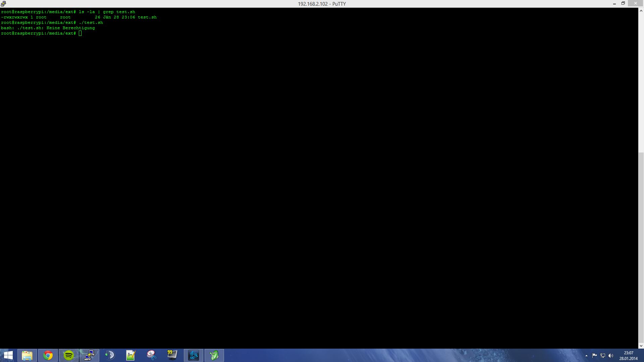Click the terminal prompt cursor line
This screenshot has width=644, height=362.
coord(80,33)
